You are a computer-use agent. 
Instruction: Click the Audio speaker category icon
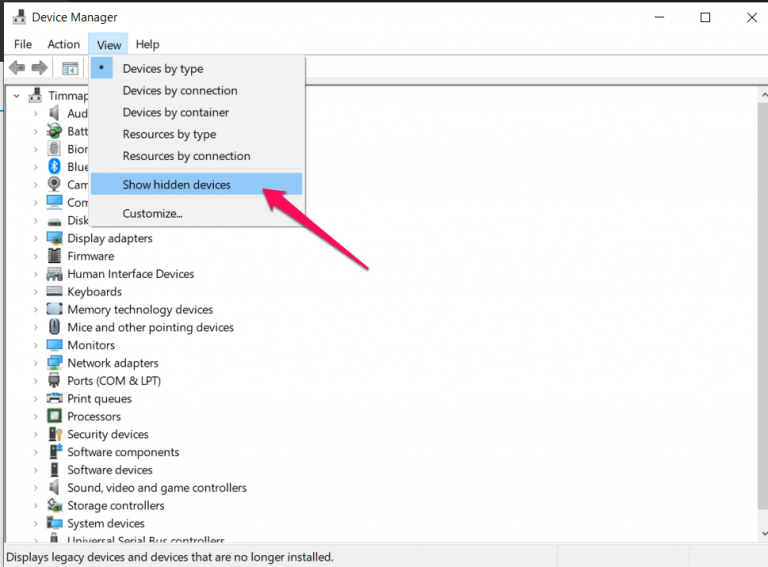pyautogui.click(x=54, y=113)
